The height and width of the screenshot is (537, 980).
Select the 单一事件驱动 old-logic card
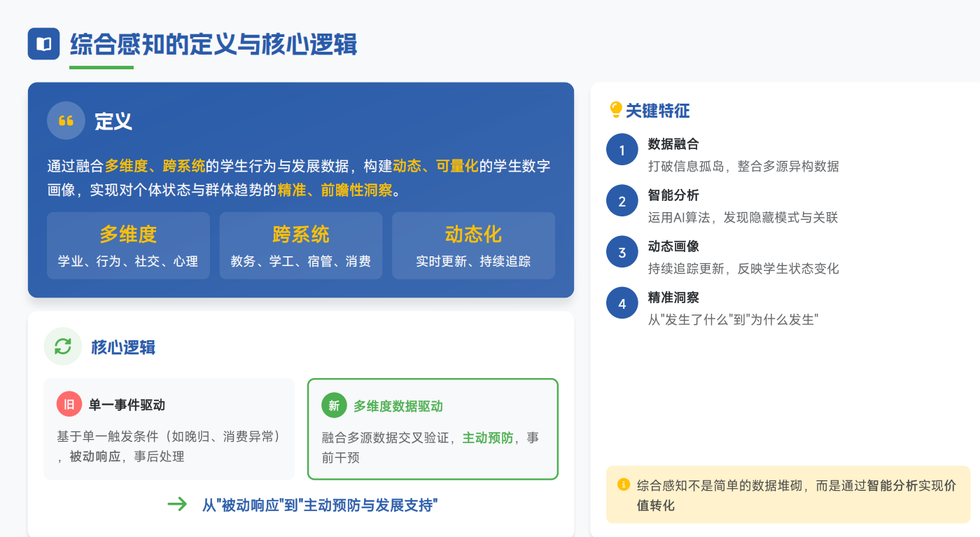[x=169, y=428]
